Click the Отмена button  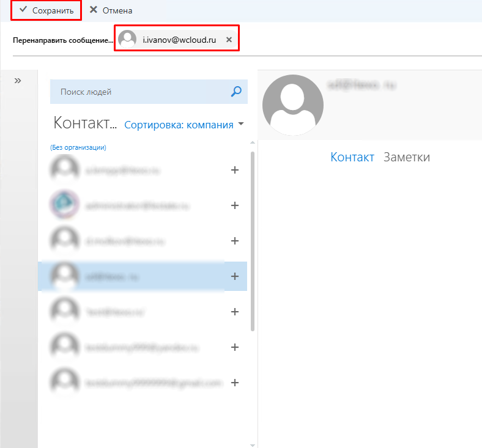click(111, 10)
